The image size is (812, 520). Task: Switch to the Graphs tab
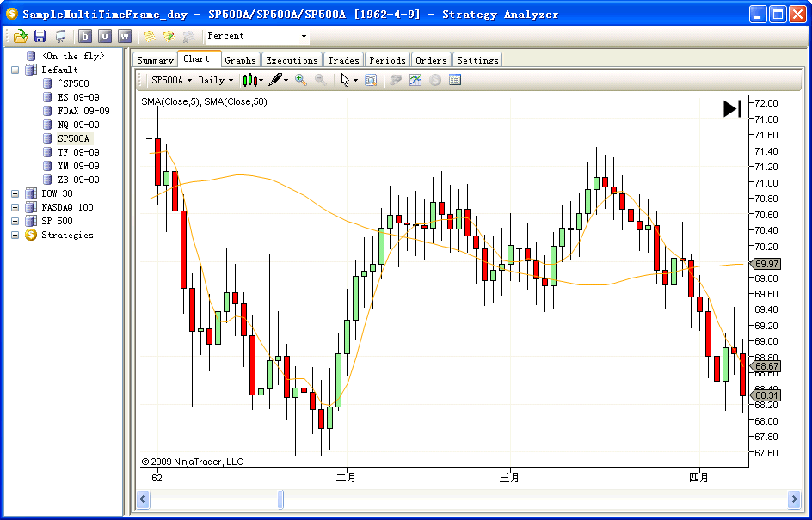[x=240, y=60]
